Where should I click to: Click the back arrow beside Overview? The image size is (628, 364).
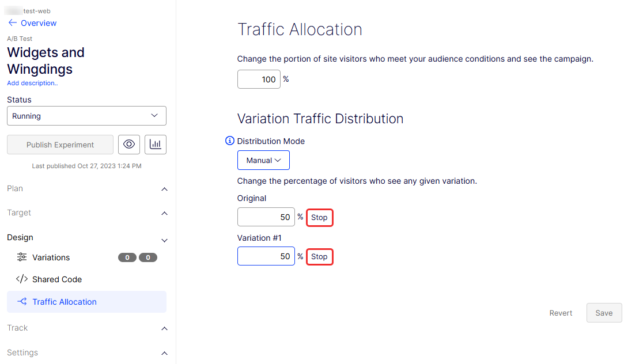12,23
